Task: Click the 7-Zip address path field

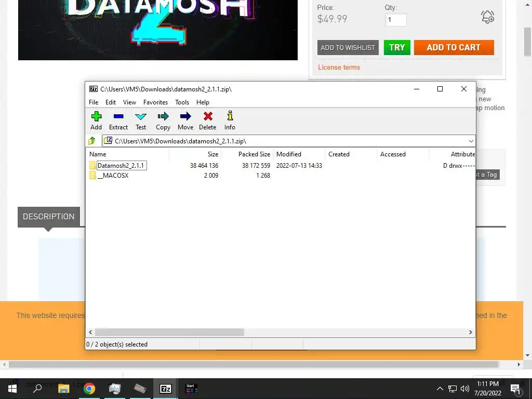Action: [x=284, y=141]
